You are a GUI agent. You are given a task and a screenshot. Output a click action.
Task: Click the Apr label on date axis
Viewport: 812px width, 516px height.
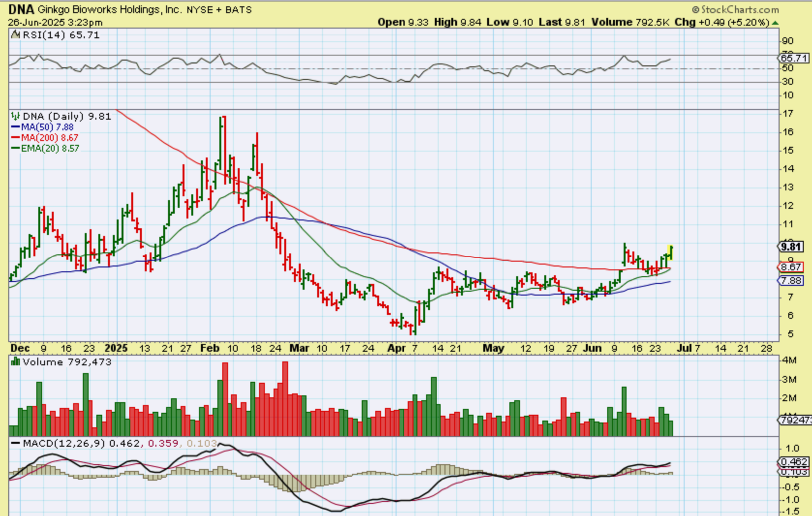(397, 348)
